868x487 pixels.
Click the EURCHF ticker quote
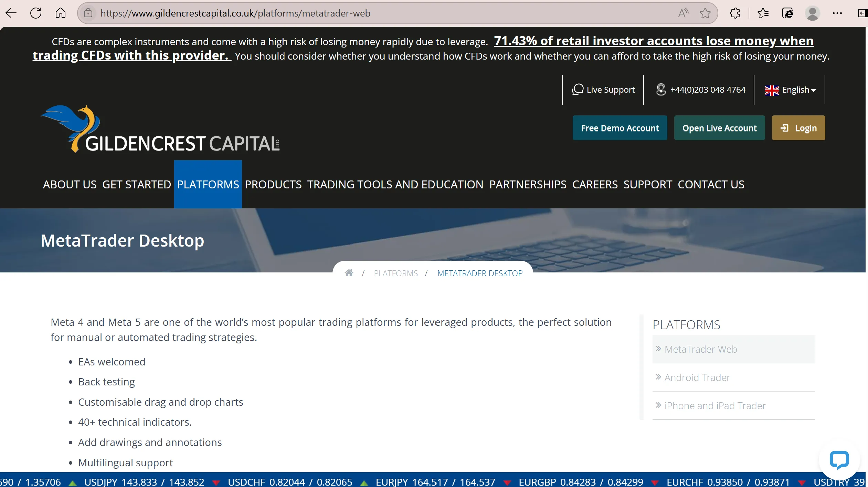[728, 482]
